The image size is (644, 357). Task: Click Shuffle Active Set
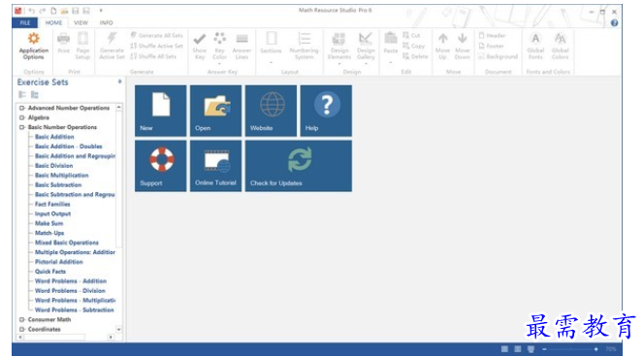156,46
